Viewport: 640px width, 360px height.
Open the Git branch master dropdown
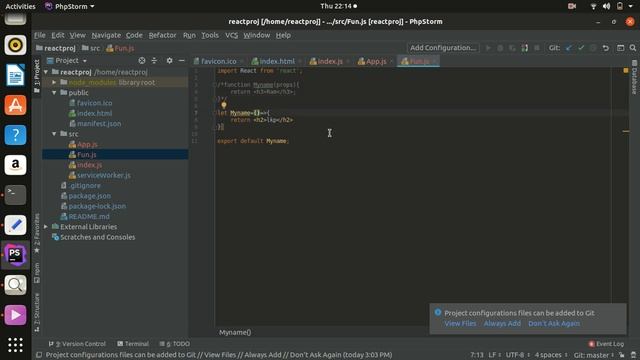[x=594, y=355]
